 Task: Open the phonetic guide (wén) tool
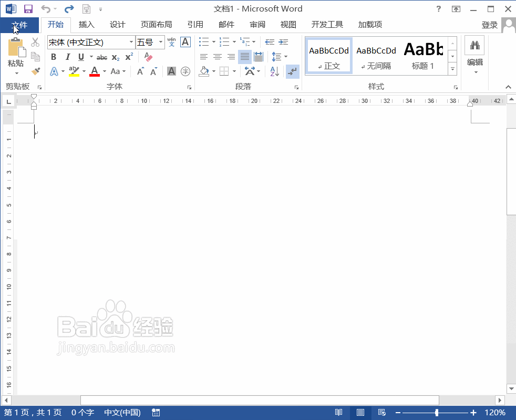pos(171,42)
